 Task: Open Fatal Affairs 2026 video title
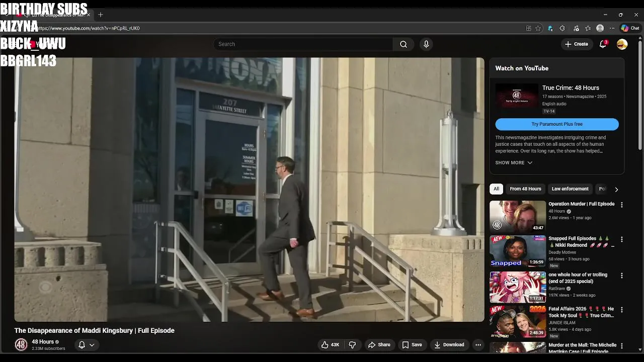(581, 312)
